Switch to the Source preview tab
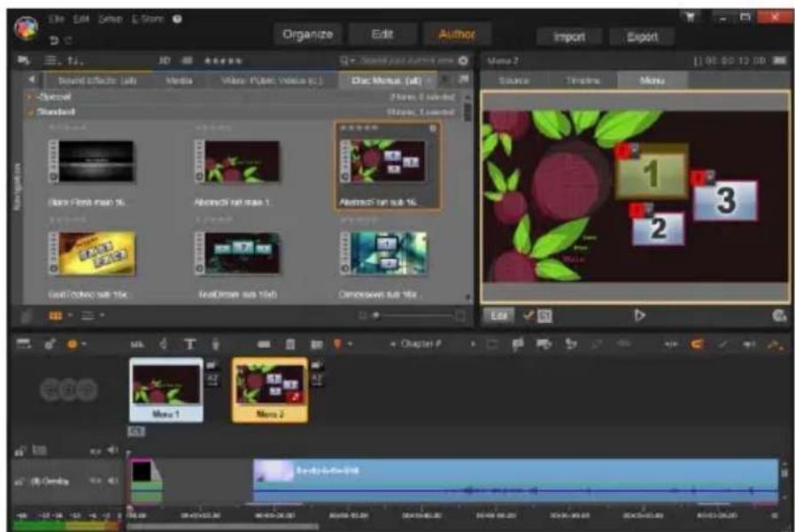795x532 pixels. pyautogui.click(x=513, y=81)
